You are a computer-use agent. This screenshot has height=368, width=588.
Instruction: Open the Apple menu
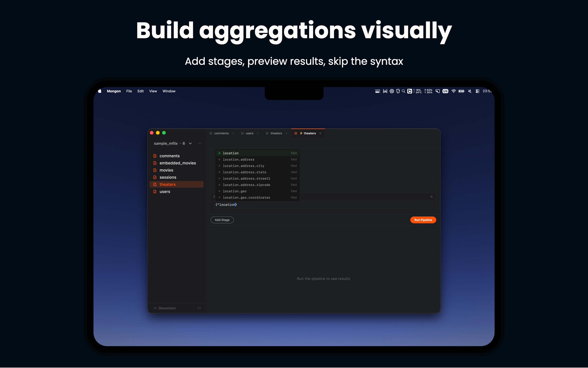(100, 91)
